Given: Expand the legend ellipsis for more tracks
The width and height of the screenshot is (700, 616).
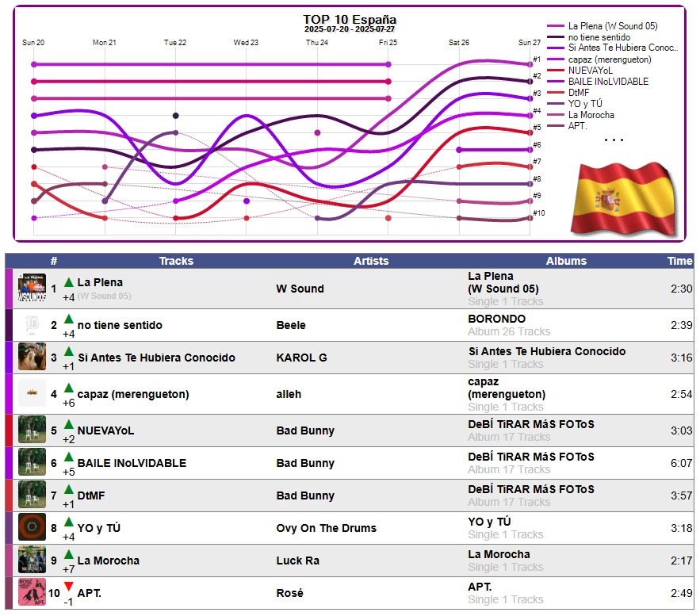Looking at the screenshot, I should 614,140.
